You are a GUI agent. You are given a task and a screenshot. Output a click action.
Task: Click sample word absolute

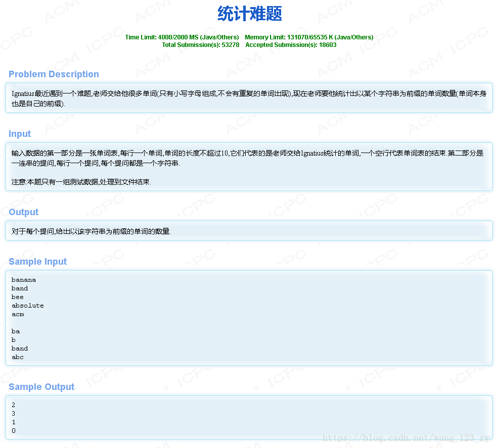coord(27,306)
